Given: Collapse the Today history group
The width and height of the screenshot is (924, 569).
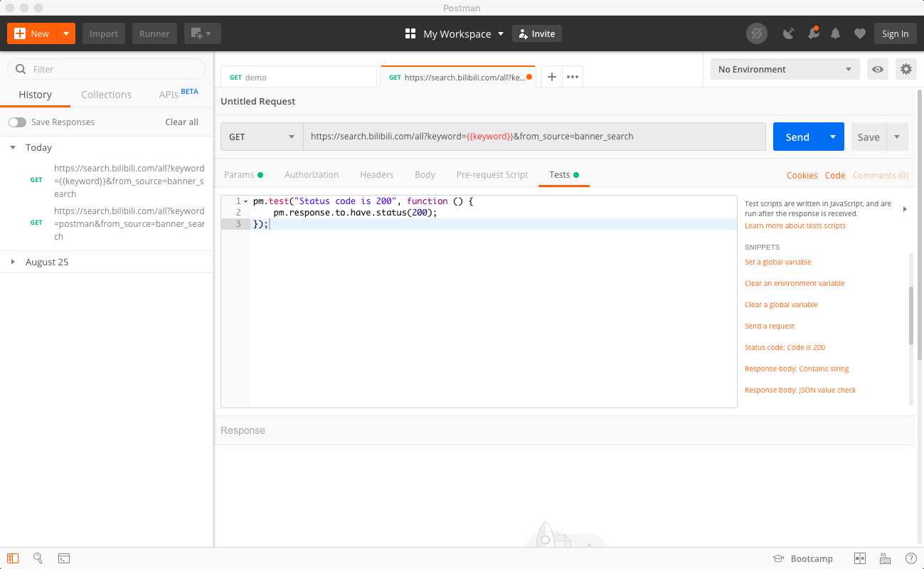Looking at the screenshot, I should point(13,147).
